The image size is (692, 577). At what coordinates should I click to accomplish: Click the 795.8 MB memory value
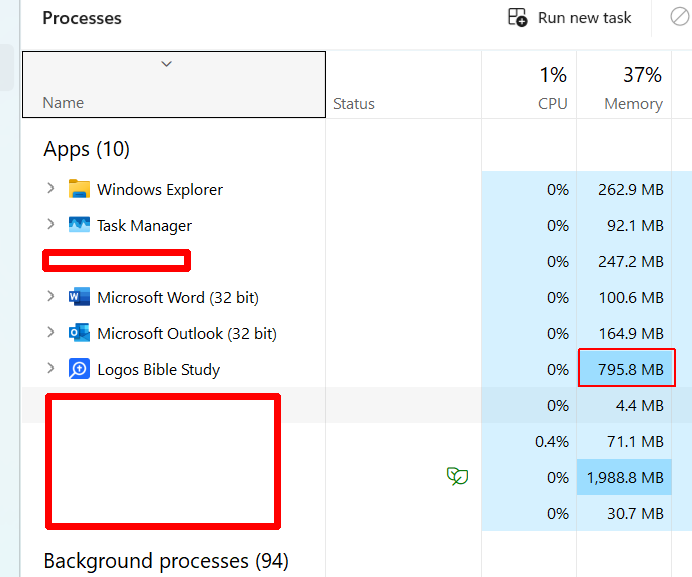631,370
